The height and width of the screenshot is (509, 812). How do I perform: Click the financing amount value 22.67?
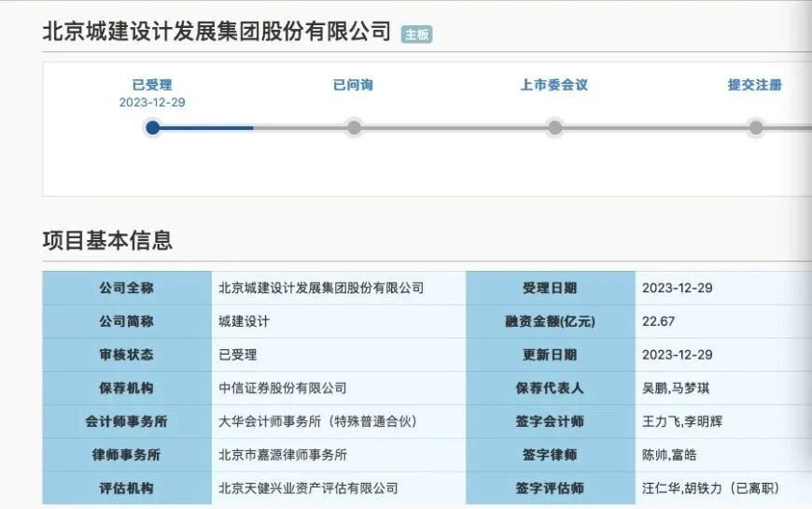pos(658,321)
